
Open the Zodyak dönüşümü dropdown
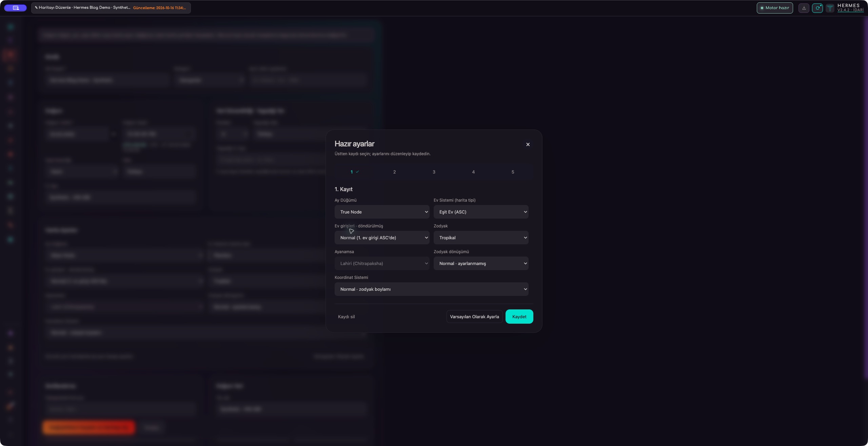point(481,263)
